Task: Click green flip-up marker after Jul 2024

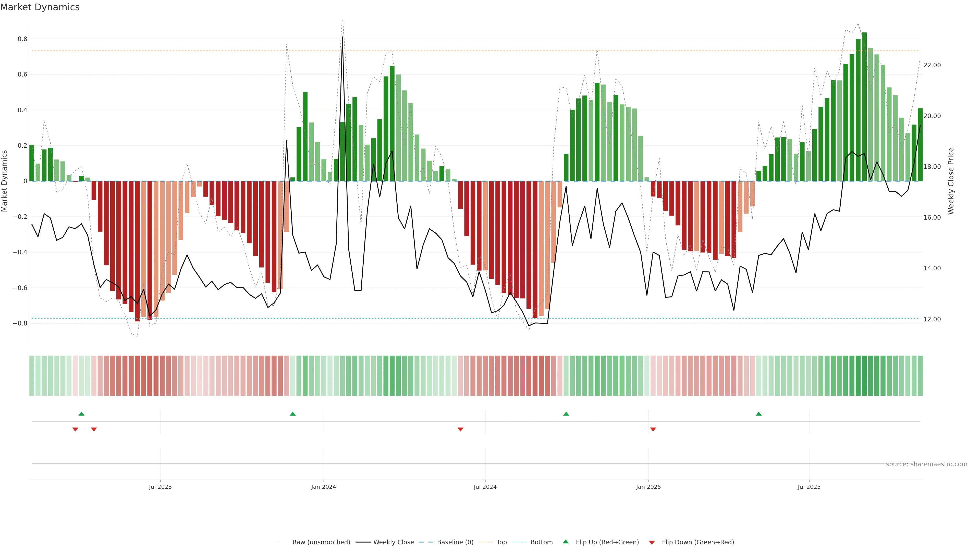Action: (566, 414)
